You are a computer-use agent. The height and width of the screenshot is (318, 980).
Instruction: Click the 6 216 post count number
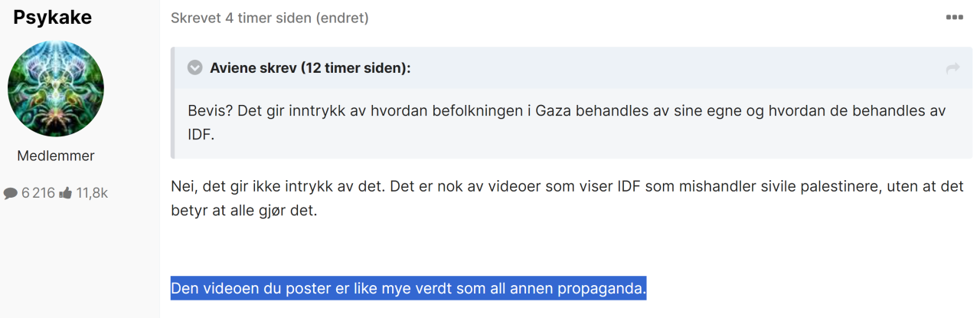click(x=38, y=193)
